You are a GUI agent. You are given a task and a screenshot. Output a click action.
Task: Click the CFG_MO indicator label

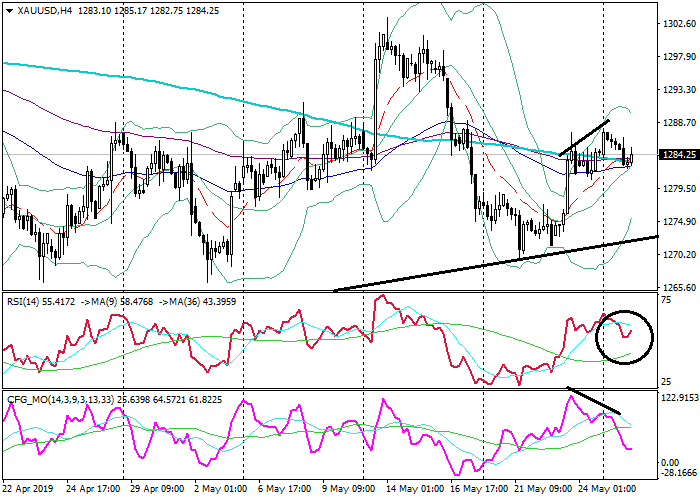pyautogui.click(x=28, y=399)
